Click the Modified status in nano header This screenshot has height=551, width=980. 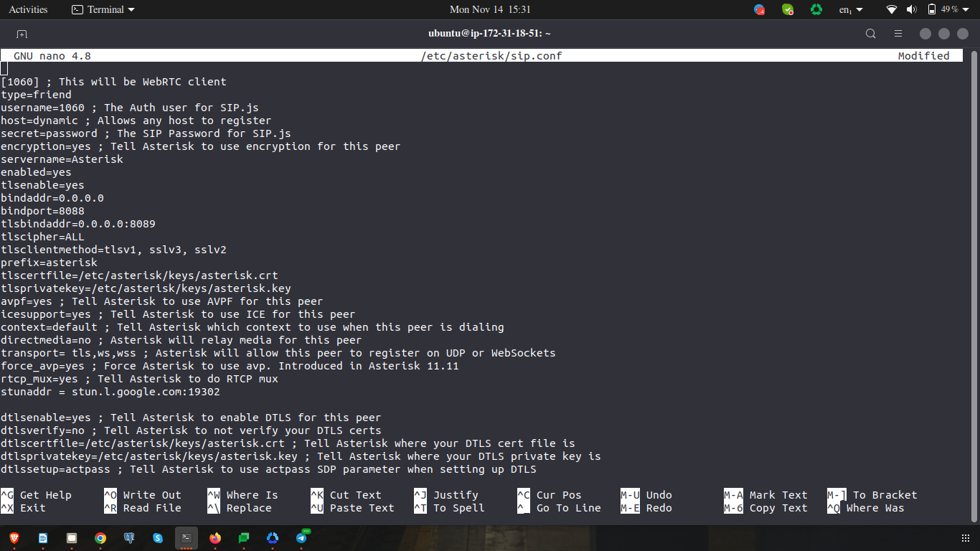click(923, 56)
